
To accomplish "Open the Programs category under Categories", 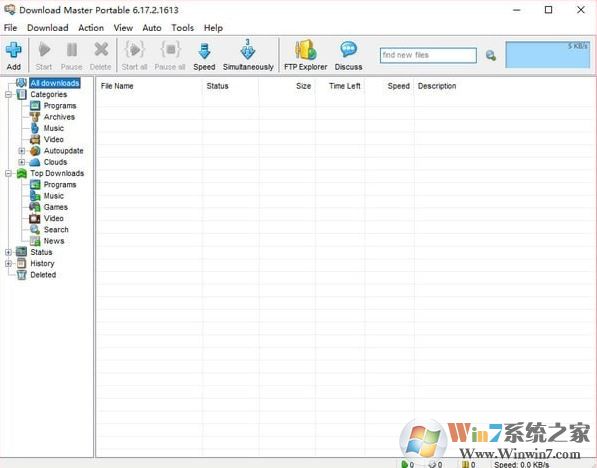I will pos(60,105).
